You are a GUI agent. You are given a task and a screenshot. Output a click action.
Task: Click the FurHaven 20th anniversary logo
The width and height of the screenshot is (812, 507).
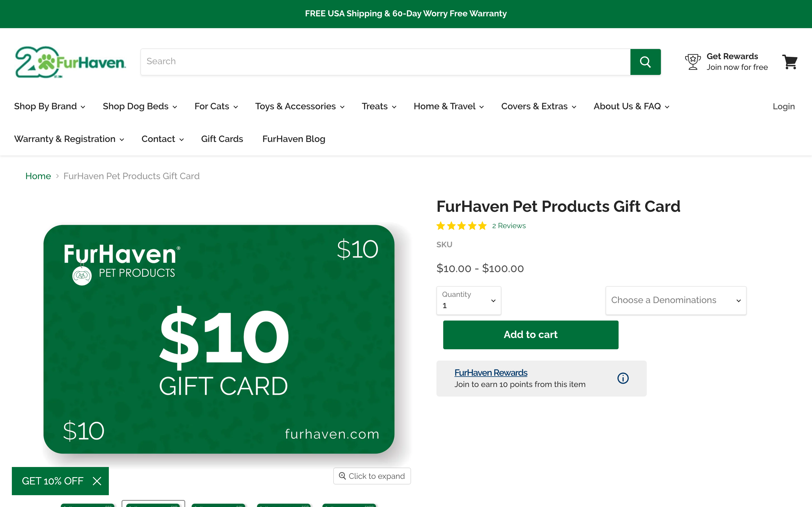(70, 62)
